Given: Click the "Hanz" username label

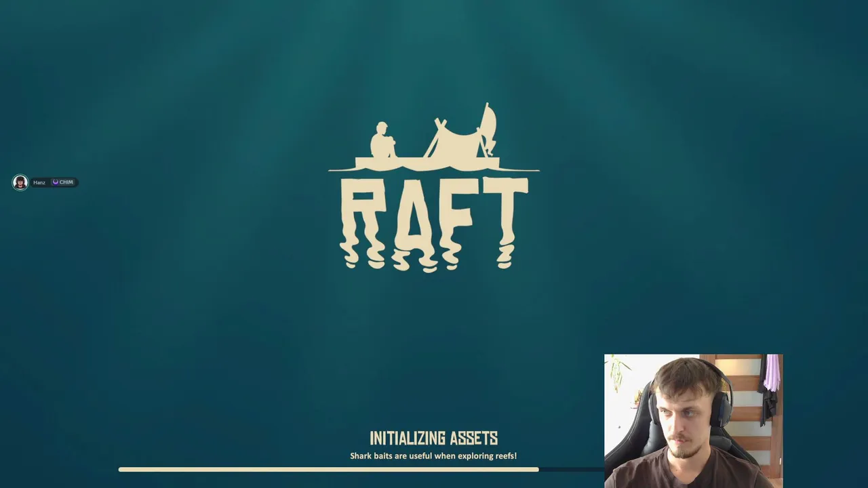Looking at the screenshot, I should [39, 182].
